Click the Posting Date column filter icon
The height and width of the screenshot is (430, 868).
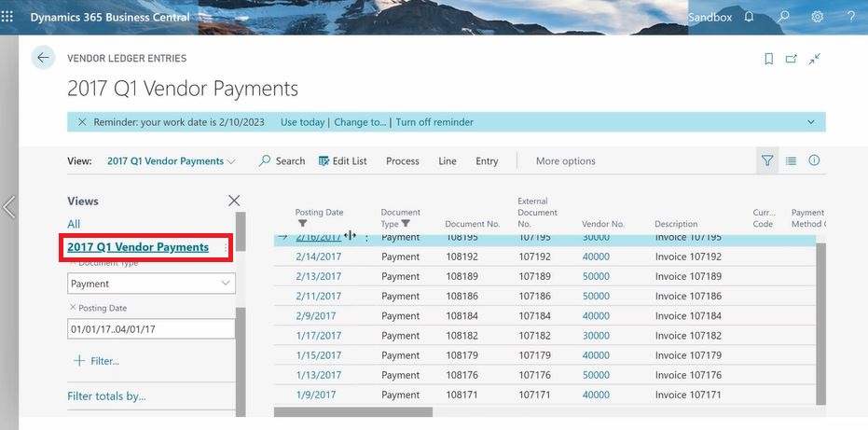click(302, 223)
